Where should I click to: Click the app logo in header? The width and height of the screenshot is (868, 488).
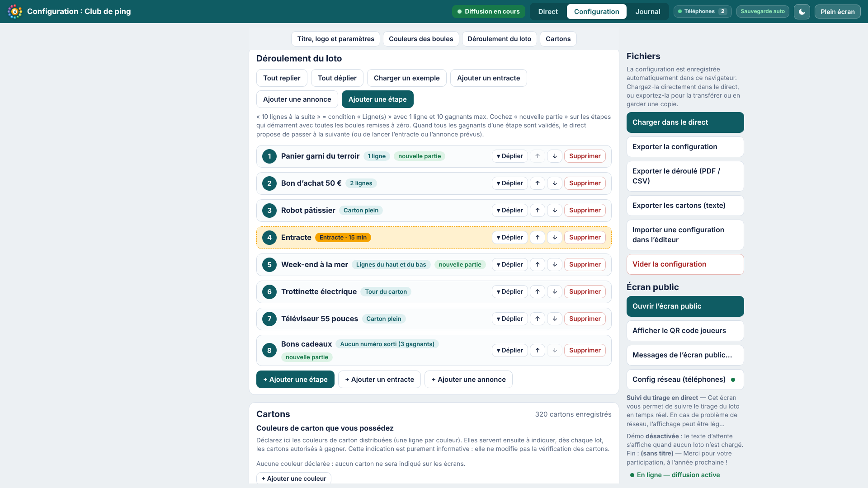coord(15,12)
